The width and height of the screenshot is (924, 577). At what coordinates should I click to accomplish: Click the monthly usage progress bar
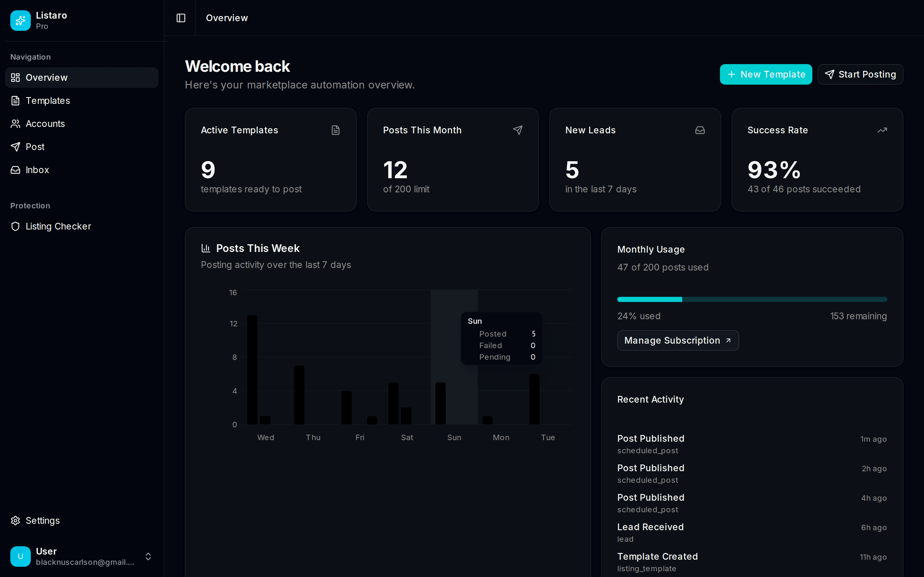tap(752, 299)
